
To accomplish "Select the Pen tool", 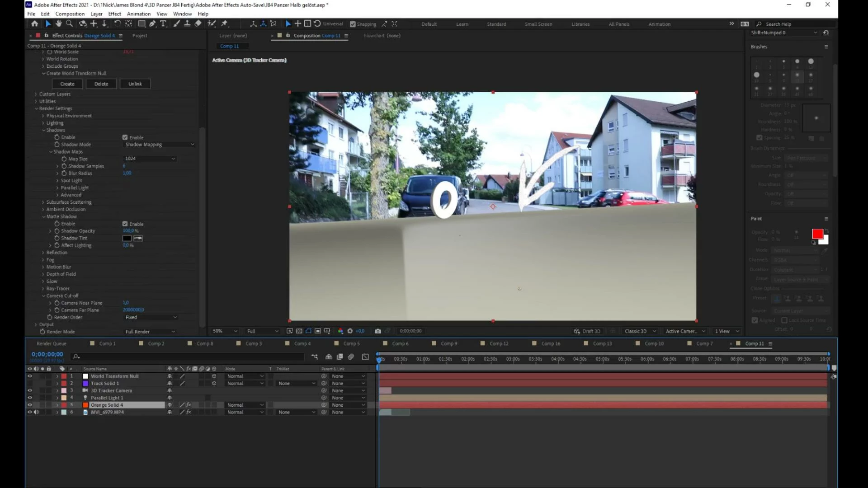I will (x=152, y=24).
